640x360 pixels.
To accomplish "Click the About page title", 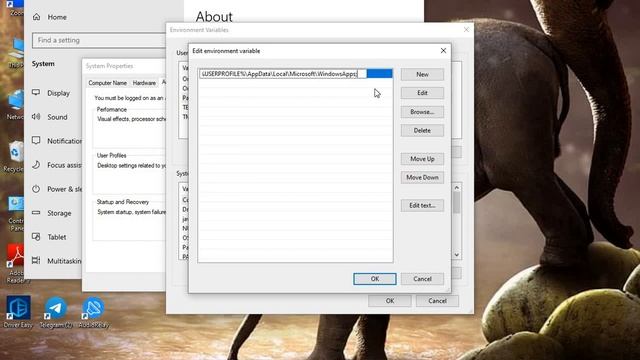I will pos(214,17).
